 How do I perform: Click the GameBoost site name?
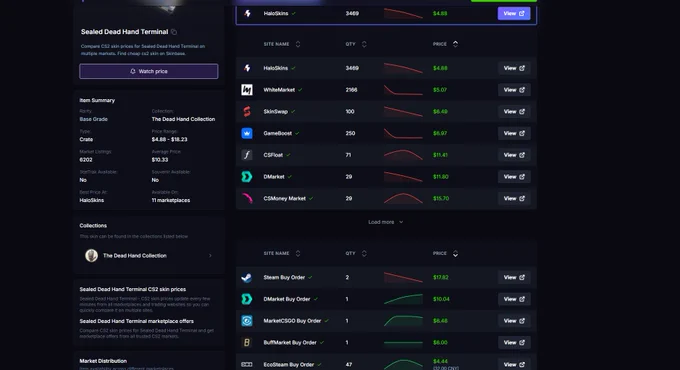(278, 133)
